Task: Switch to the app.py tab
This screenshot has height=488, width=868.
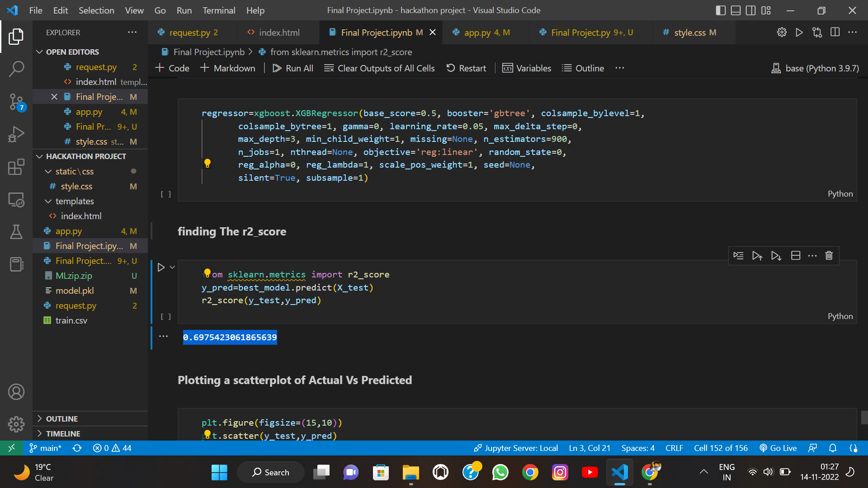Action: click(480, 32)
